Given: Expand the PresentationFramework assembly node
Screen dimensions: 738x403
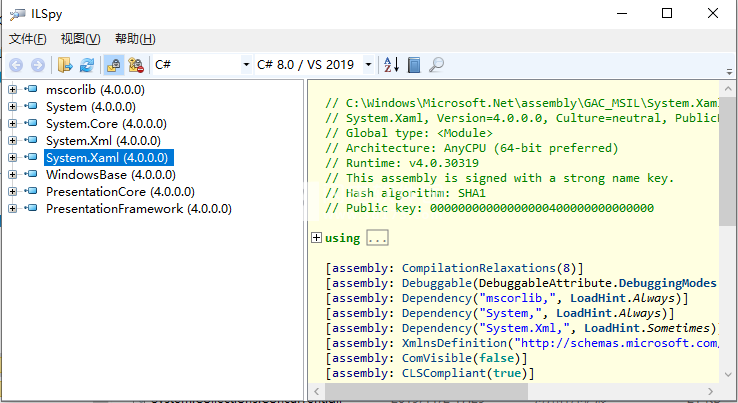Looking at the screenshot, I should 12,208.
